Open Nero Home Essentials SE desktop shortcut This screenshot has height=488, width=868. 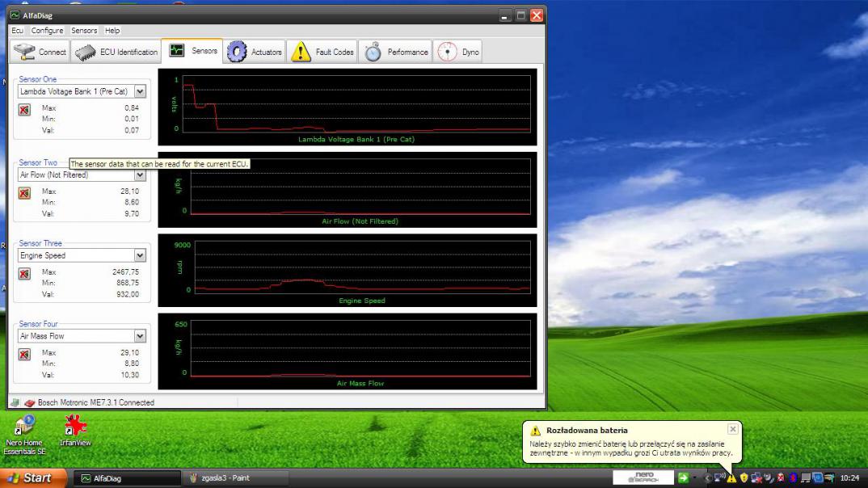[x=24, y=435]
